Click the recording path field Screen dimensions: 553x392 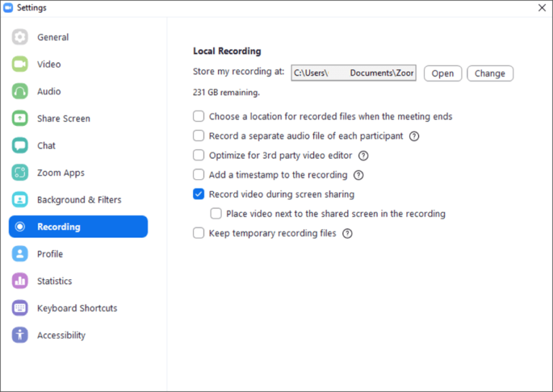pos(354,73)
